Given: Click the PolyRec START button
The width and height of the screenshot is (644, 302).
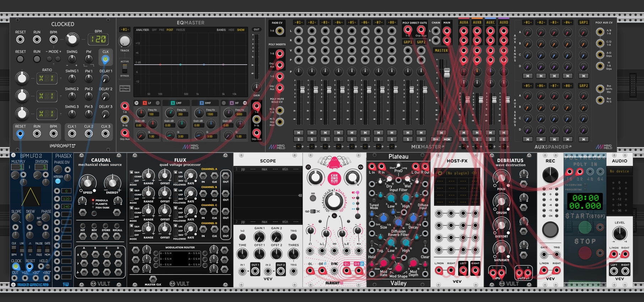Looking at the screenshot, I should 585,227.
